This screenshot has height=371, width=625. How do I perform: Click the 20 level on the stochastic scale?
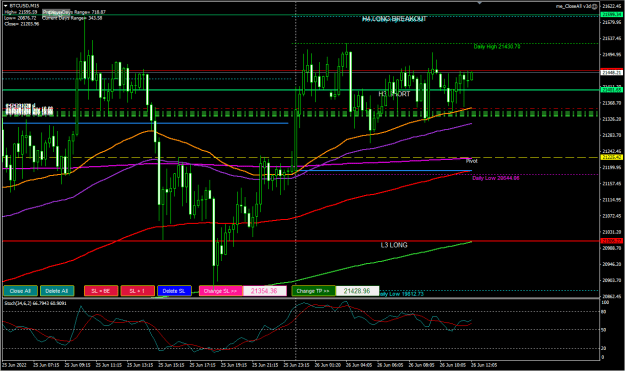point(604,348)
